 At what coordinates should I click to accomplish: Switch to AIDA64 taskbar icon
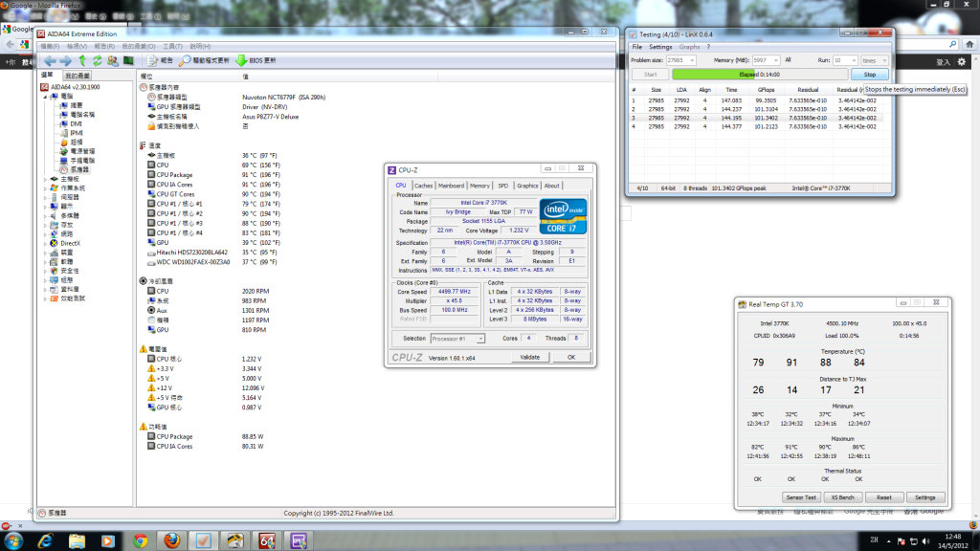click(x=267, y=540)
